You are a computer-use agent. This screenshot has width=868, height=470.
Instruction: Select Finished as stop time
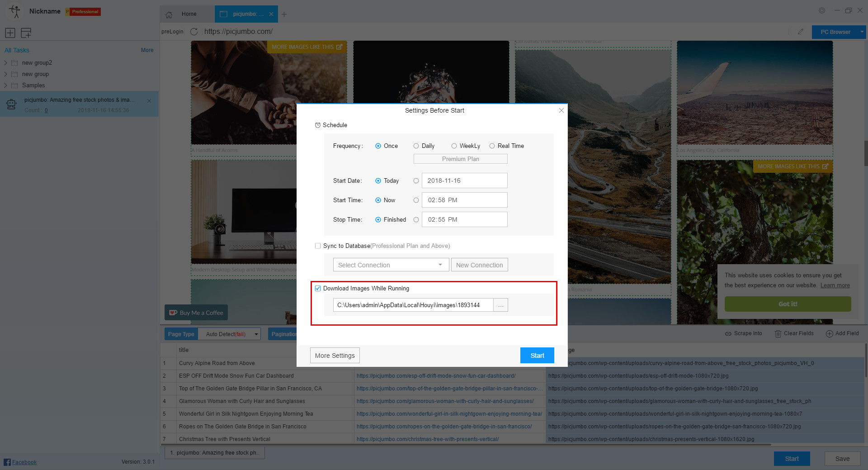pos(378,220)
